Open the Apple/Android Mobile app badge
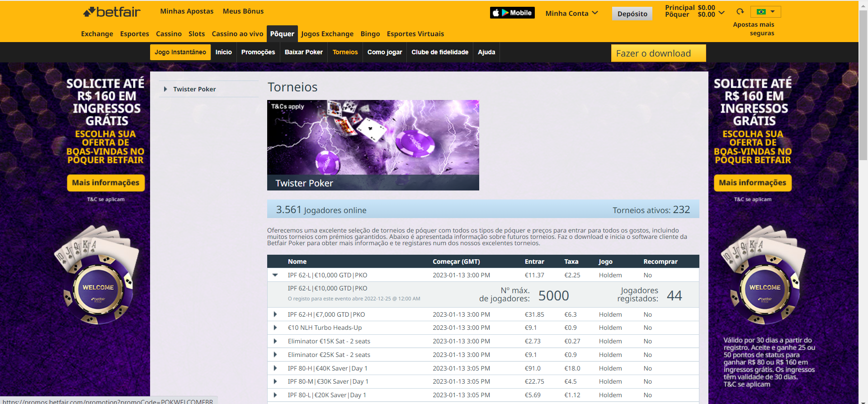Viewport: 868px width, 404px height. click(x=512, y=13)
